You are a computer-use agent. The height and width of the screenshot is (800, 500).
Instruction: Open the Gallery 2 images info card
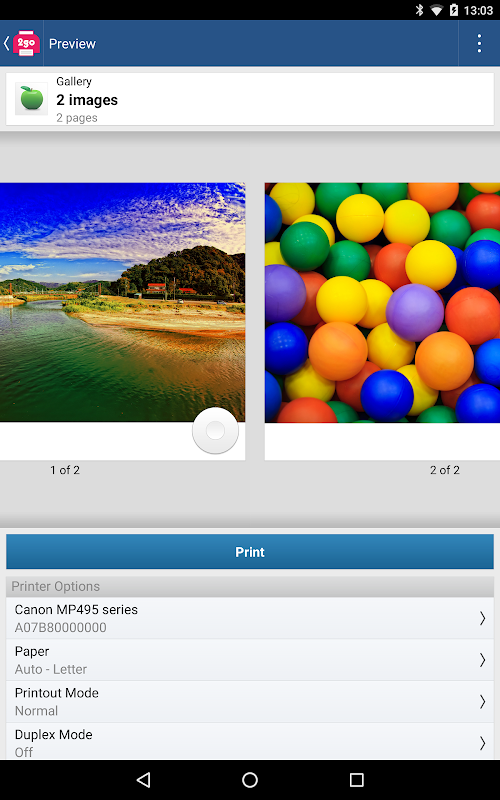pyautogui.click(x=250, y=99)
